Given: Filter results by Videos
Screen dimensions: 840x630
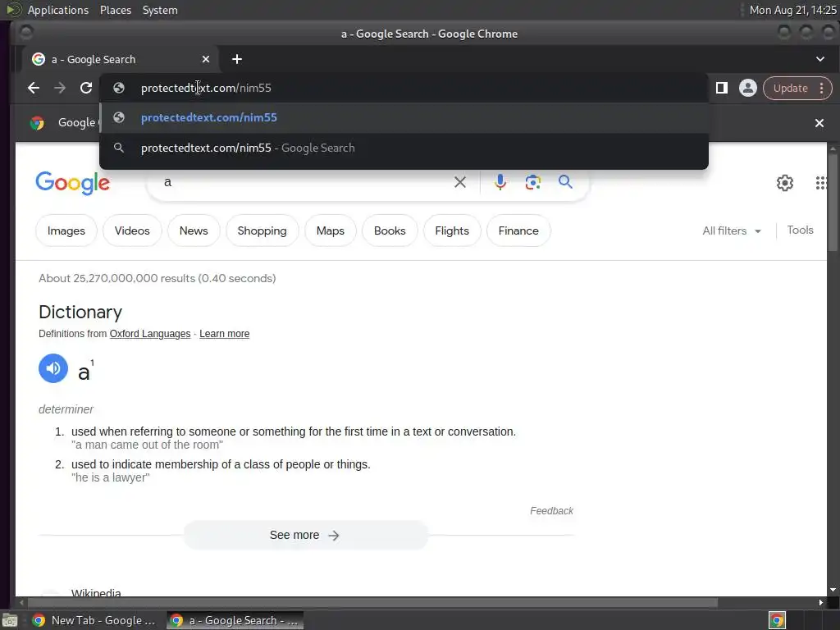Looking at the screenshot, I should [x=132, y=231].
